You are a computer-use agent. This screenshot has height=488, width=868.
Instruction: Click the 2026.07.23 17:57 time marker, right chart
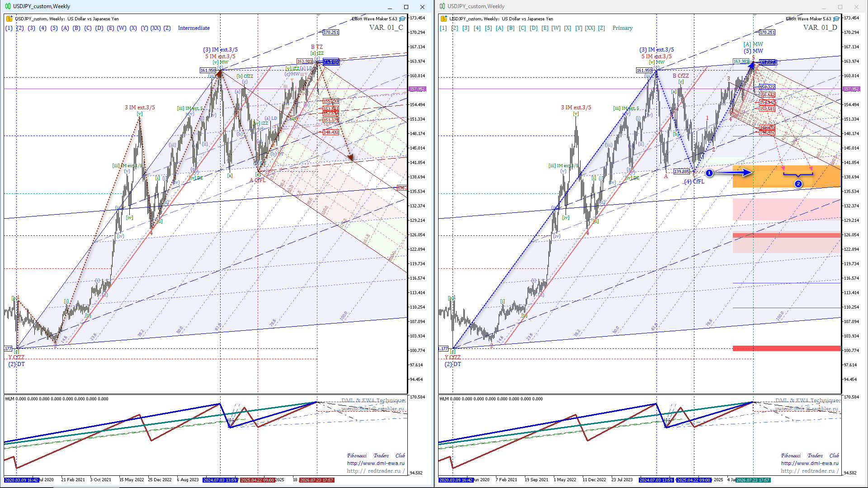coord(753,480)
